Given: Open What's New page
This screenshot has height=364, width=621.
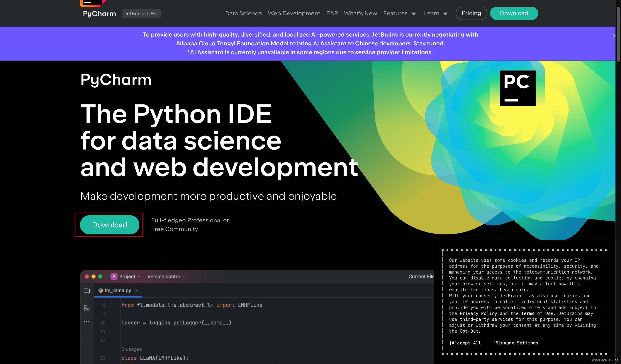Looking at the screenshot, I should [360, 13].
